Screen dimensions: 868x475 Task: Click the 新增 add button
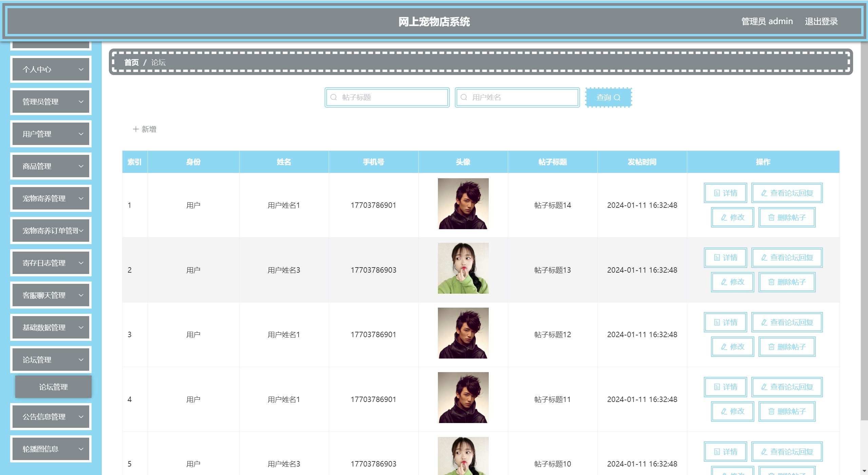[144, 129]
